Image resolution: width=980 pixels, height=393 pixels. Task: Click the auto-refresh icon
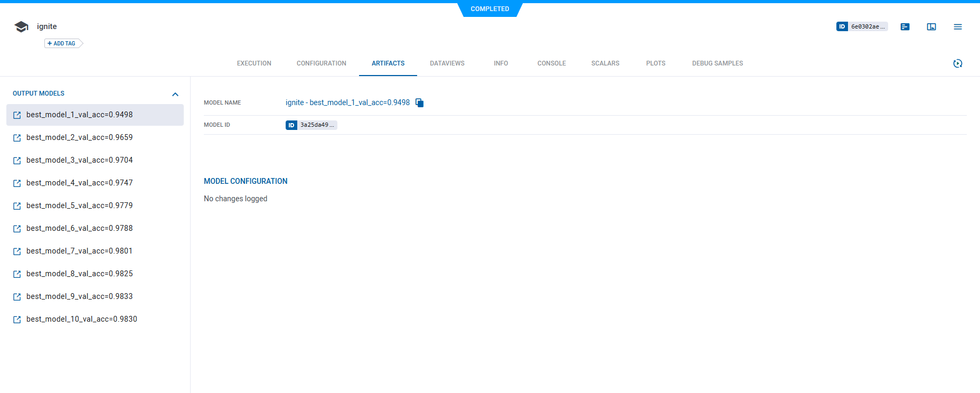click(x=957, y=63)
